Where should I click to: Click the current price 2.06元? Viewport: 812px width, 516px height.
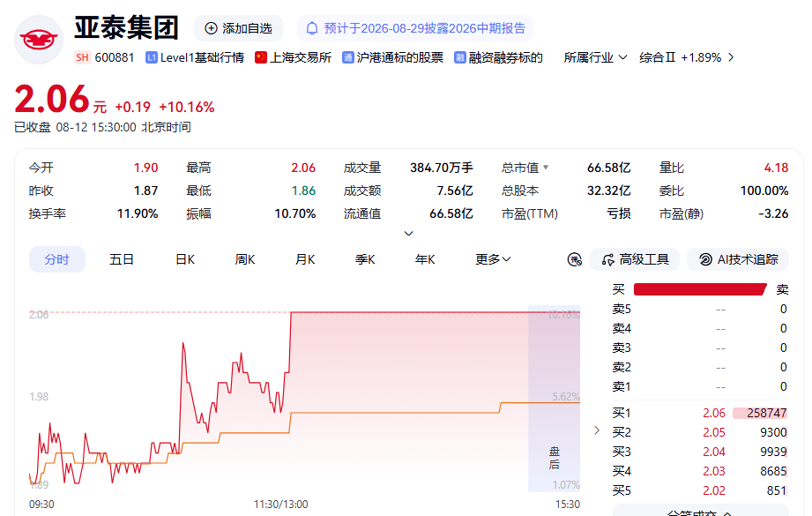tap(60, 99)
